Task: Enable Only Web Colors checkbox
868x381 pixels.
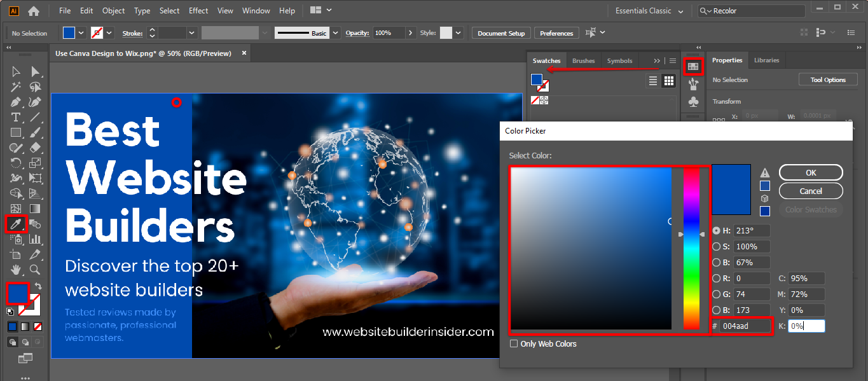Action: (x=514, y=344)
